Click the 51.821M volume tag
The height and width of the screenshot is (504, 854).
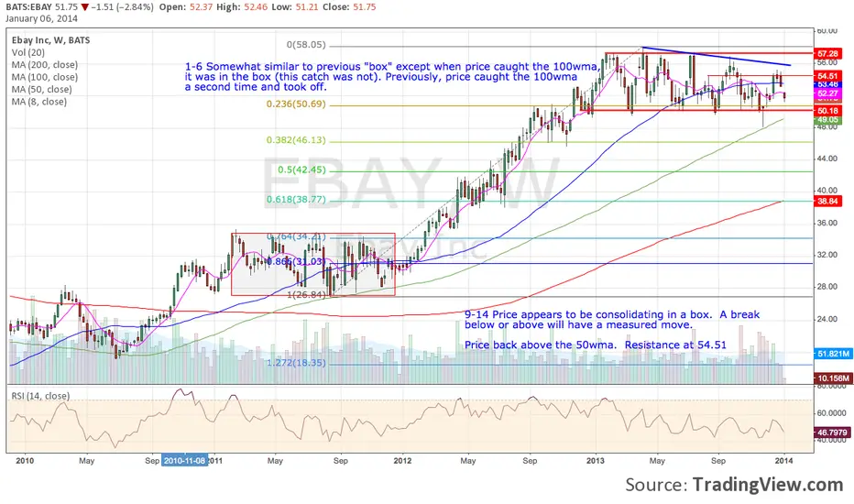point(833,354)
